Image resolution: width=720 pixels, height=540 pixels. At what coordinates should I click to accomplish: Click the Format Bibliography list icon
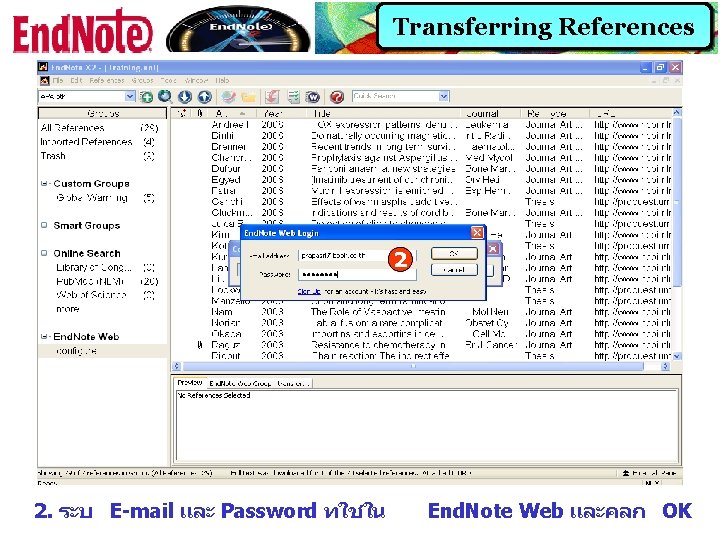point(293,96)
